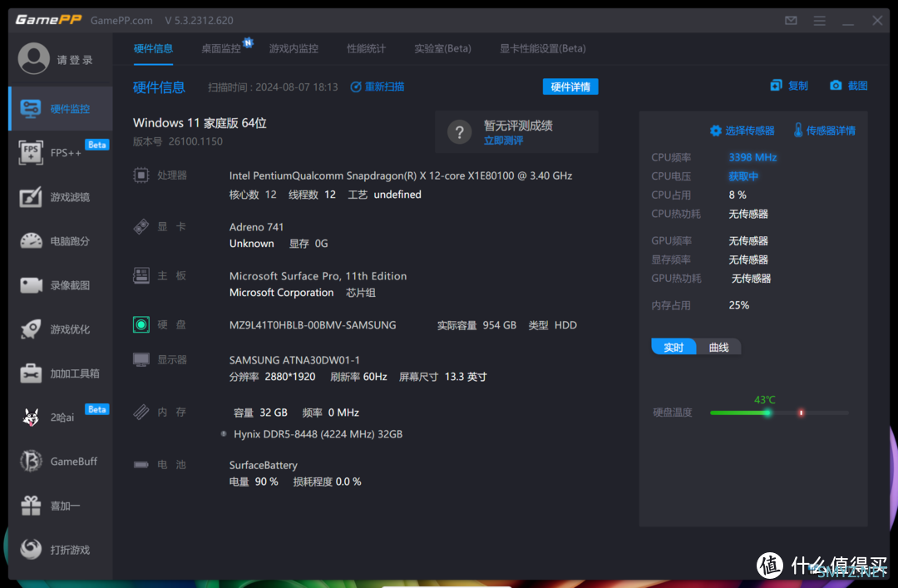This screenshot has height=588, width=898.
Task: Click the 重新扫描 rescan icon
Action: [356, 86]
